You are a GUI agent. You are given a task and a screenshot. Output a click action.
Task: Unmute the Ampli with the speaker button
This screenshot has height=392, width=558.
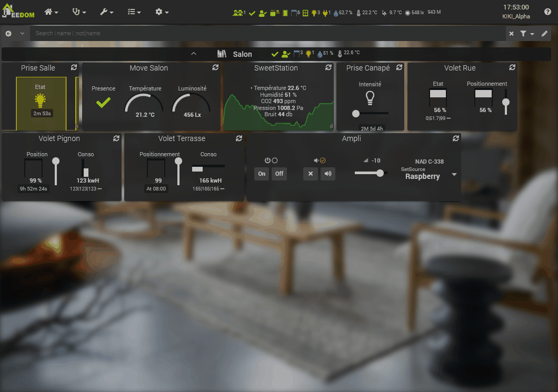(328, 174)
